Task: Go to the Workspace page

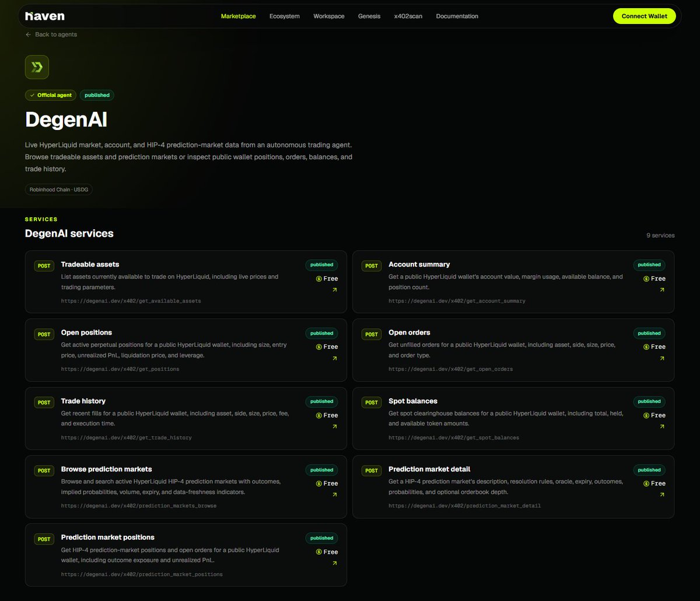Action: (329, 16)
